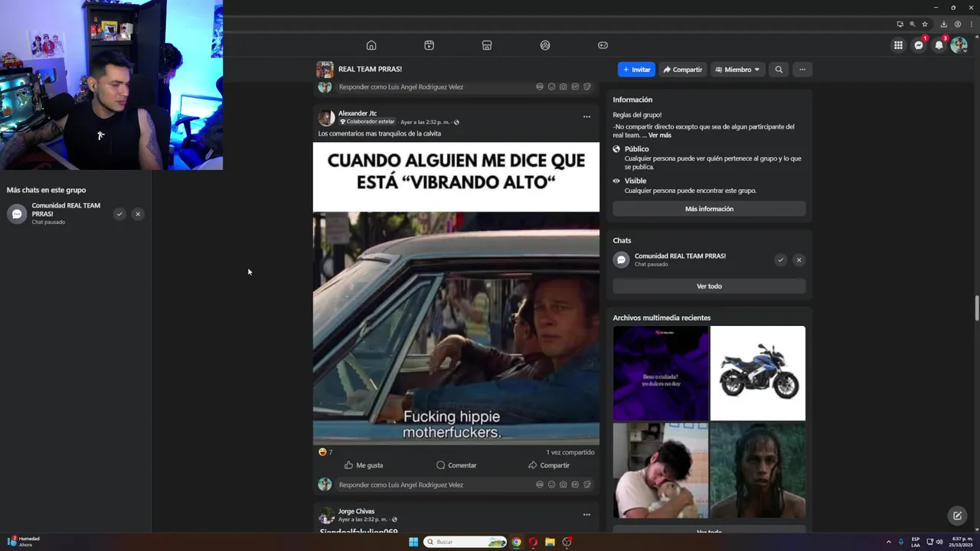Add GIF in reply below the meme post

pos(575,484)
